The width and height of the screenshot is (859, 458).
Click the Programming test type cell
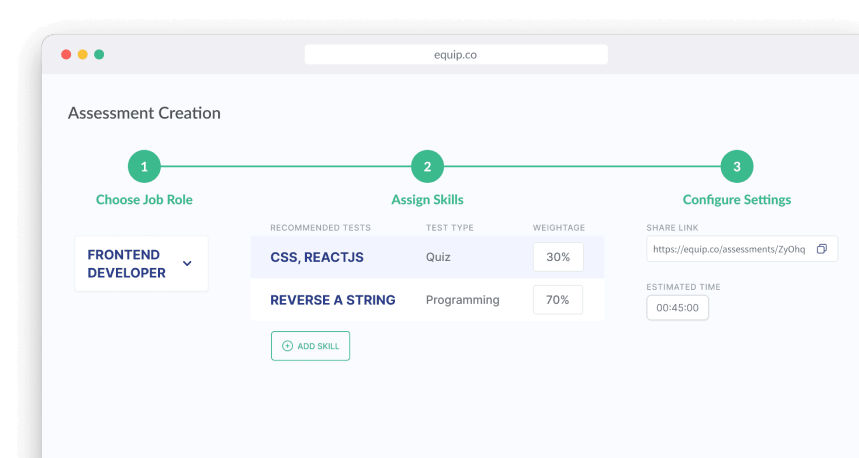[462, 300]
